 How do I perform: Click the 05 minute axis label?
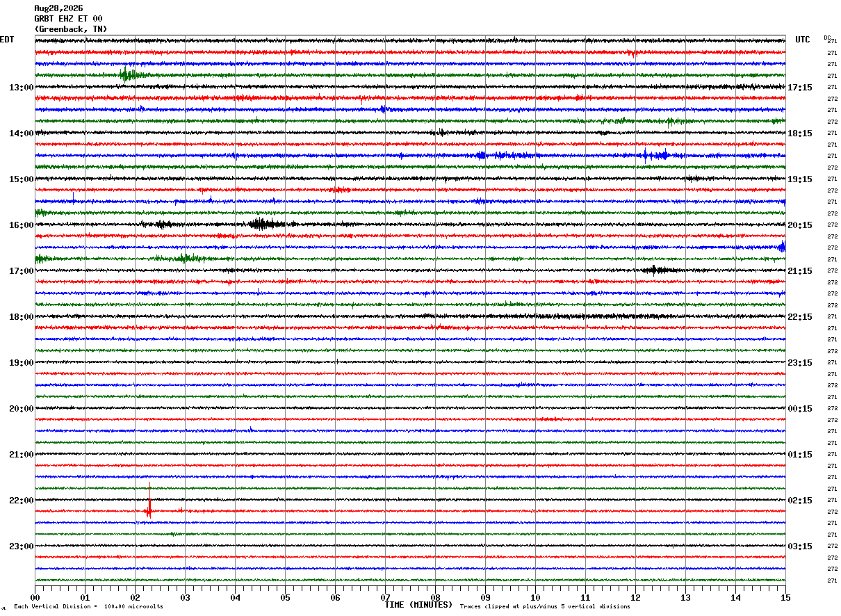[285, 597]
